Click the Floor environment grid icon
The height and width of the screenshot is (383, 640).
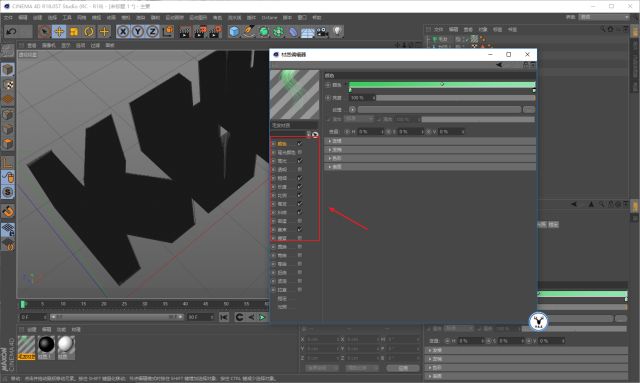click(x=308, y=32)
